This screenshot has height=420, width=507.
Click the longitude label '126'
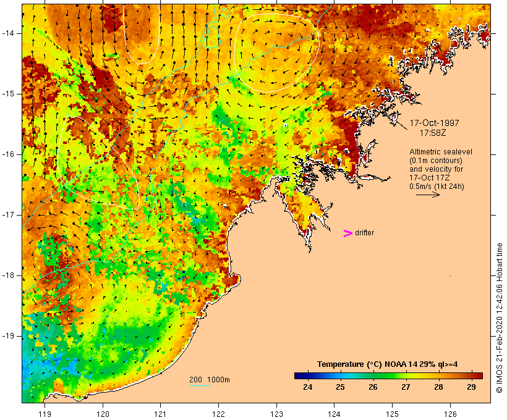[450, 414]
